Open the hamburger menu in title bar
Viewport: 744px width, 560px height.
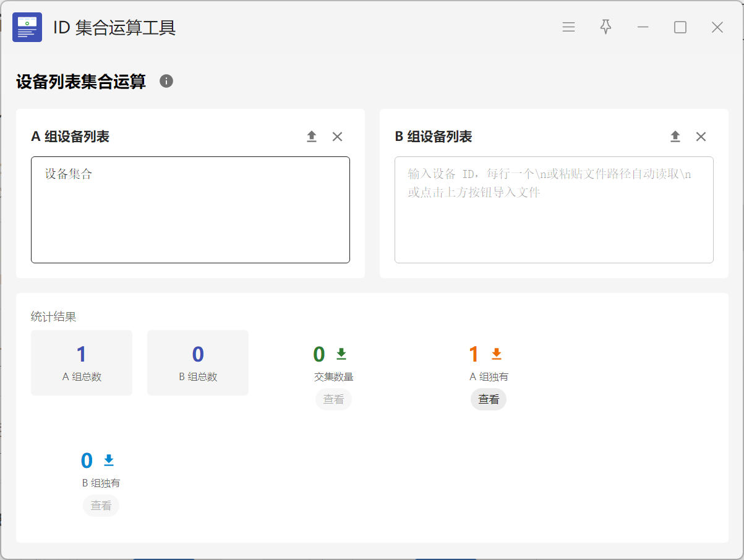568,27
